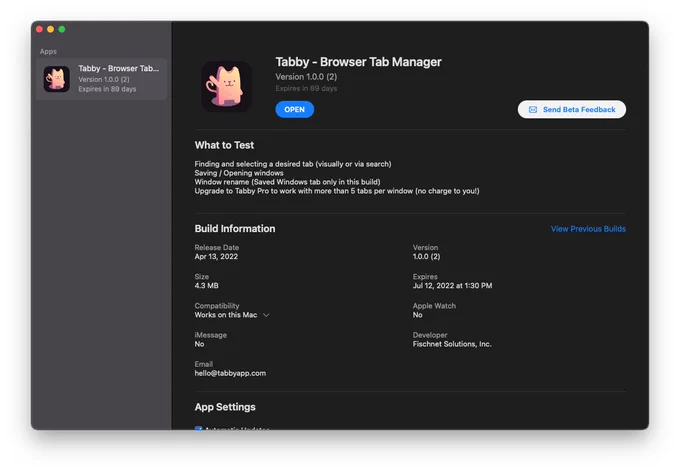Click build Version value 1.0.0 (2)
The width and height of the screenshot is (680, 471).
click(426, 256)
